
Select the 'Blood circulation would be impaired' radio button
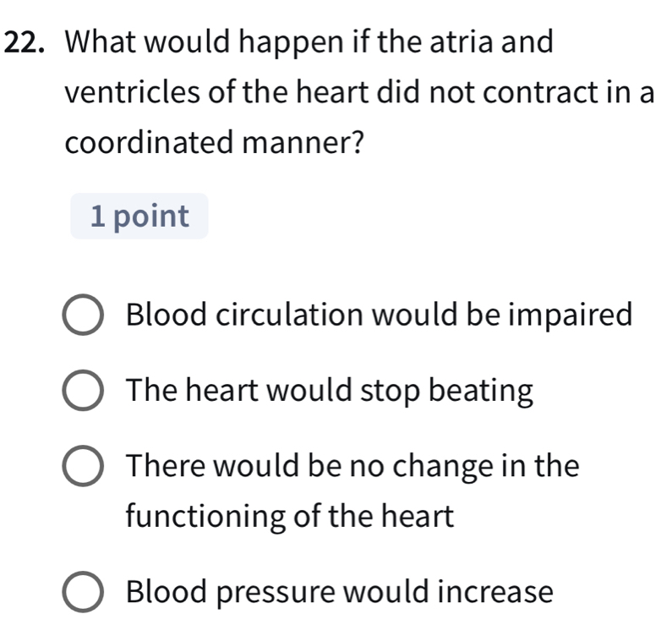[85, 316]
